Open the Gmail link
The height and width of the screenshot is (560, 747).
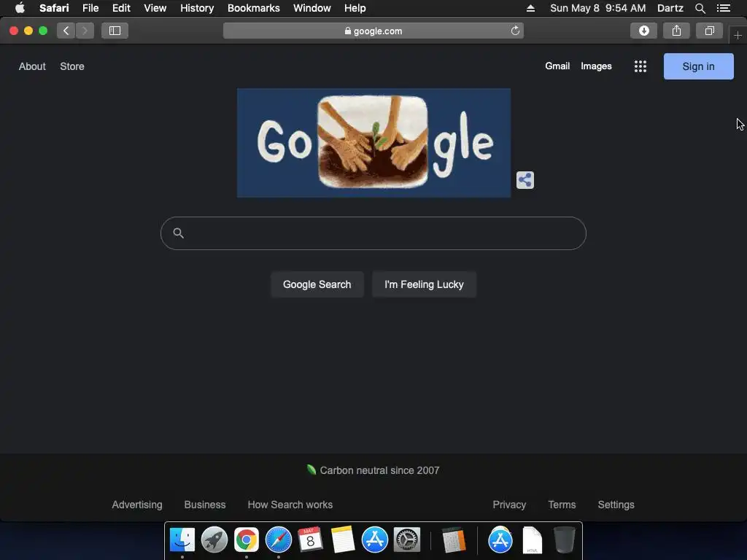(557, 66)
